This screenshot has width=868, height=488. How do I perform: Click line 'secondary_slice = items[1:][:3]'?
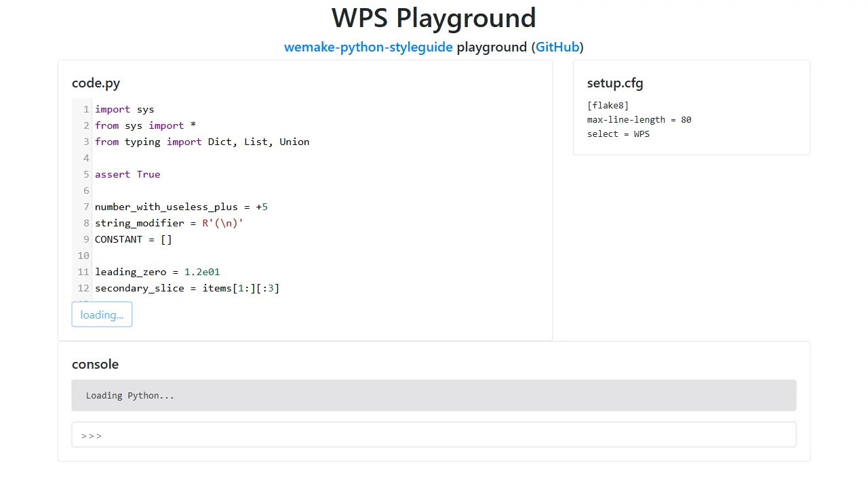187,288
